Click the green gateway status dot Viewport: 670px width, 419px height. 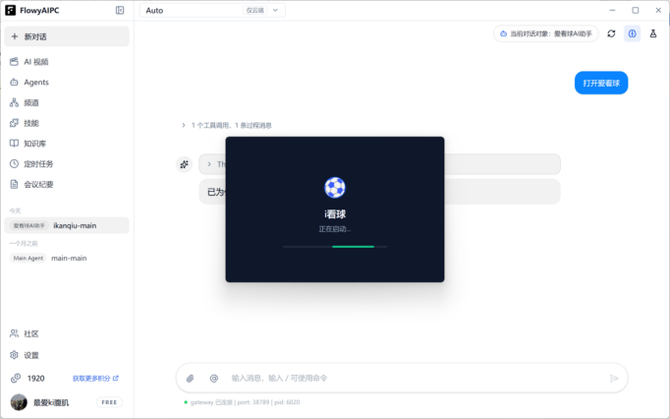(185, 402)
